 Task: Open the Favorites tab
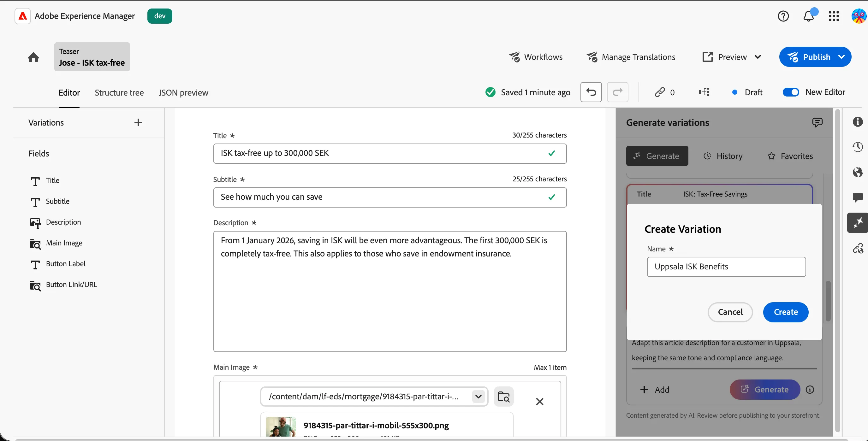[790, 156]
